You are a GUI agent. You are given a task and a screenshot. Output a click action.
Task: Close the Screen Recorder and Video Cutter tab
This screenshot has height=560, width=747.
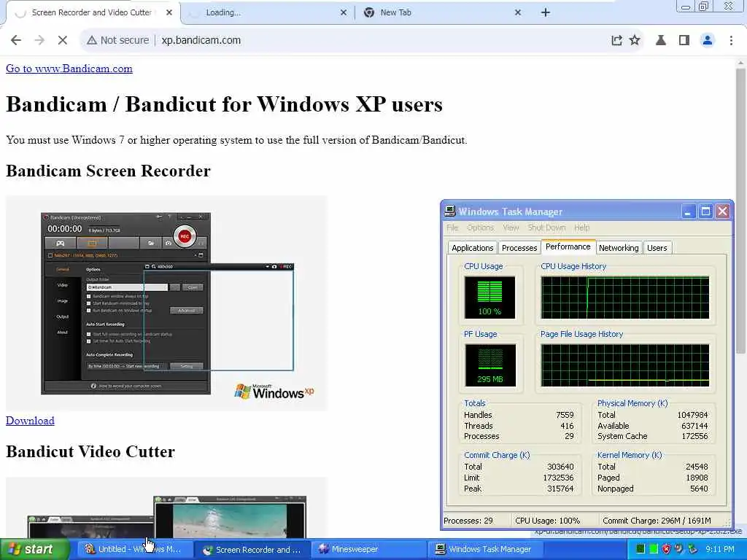pos(169,13)
